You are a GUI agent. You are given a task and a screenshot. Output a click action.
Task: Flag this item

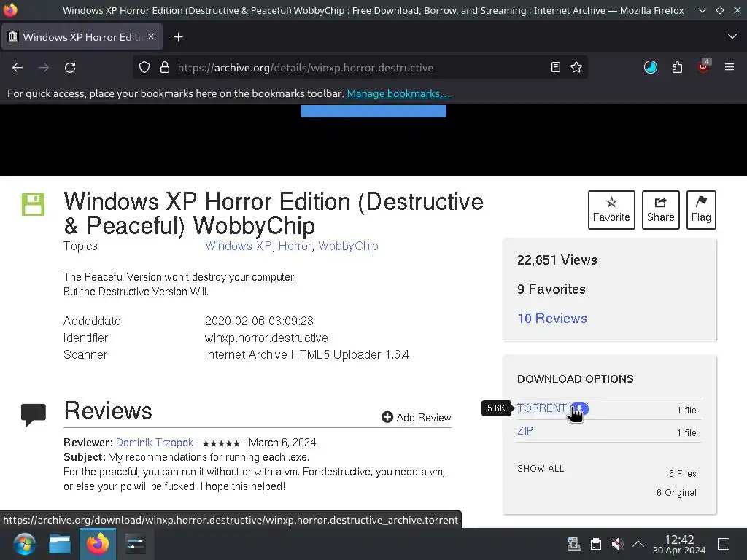coord(701,210)
